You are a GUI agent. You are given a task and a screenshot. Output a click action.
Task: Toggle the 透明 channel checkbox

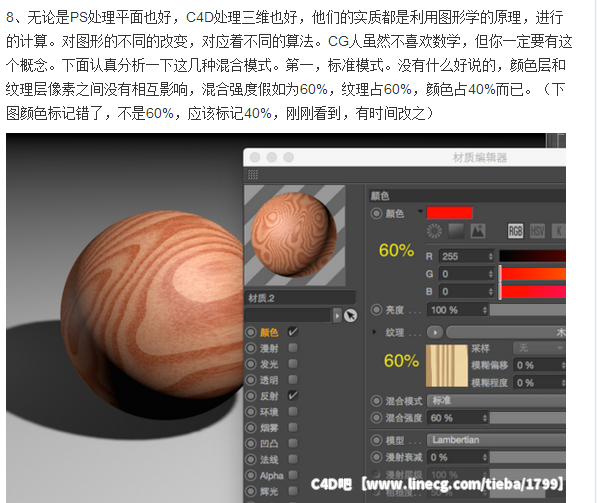click(293, 379)
